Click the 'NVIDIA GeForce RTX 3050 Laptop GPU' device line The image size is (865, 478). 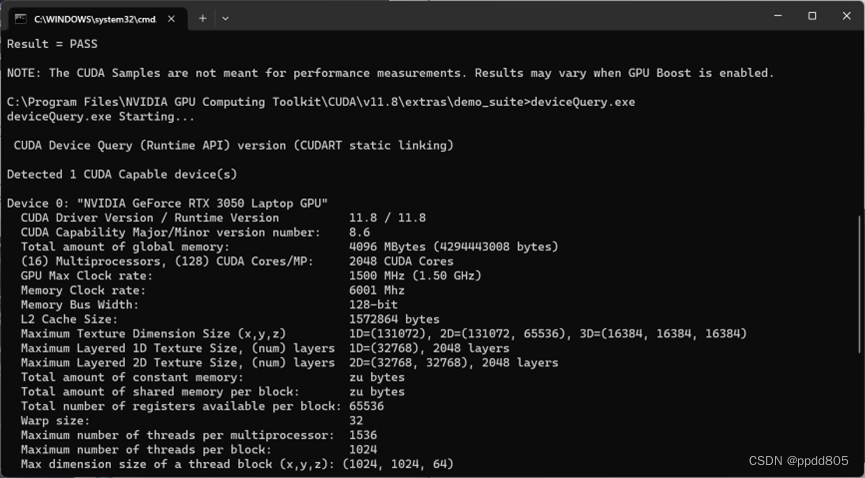click(x=167, y=203)
